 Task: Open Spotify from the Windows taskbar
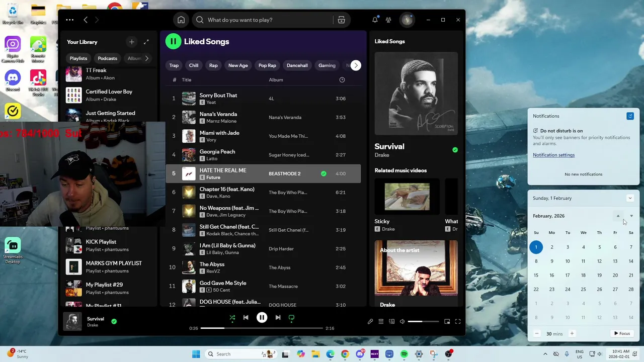click(404, 354)
